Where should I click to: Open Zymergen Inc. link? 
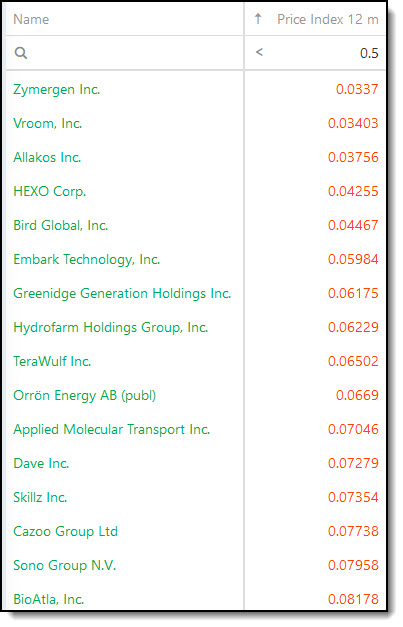[x=56, y=90]
